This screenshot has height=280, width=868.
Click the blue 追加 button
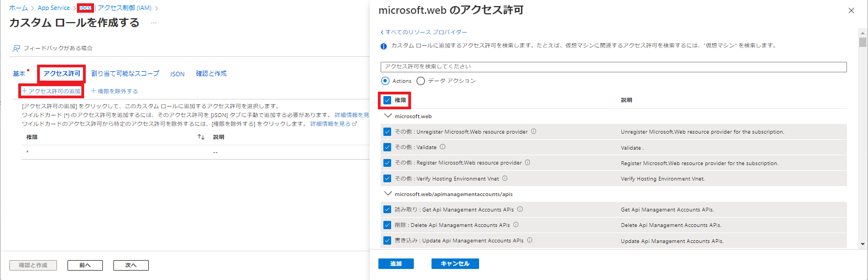pyautogui.click(x=396, y=263)
